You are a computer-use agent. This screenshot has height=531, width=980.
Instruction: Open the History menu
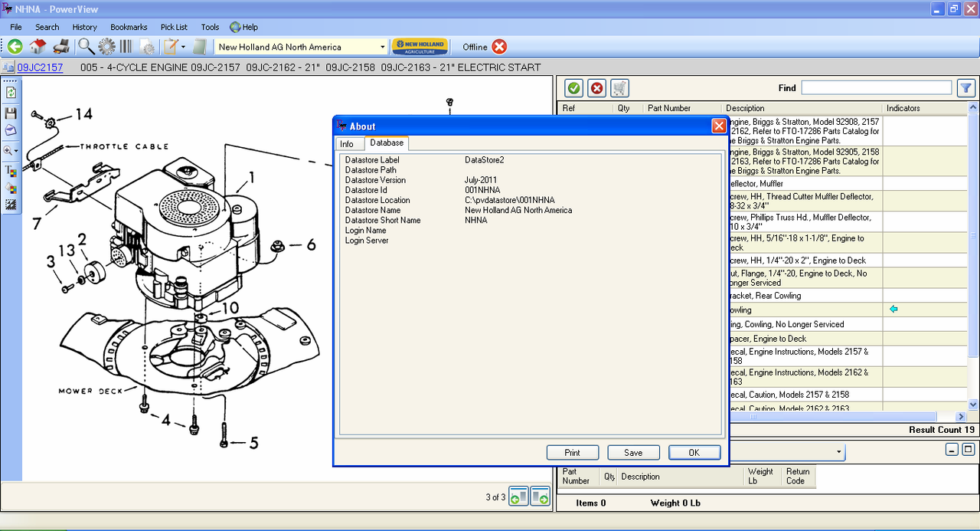pyautogui.click(x=85, y=27)
